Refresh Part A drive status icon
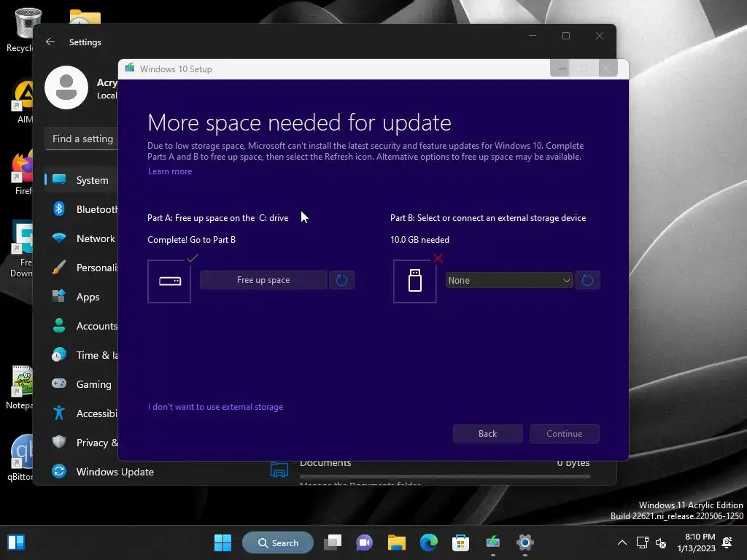This screenshot has width=747, height=560. pyautogui.click(x=341, y=280)
